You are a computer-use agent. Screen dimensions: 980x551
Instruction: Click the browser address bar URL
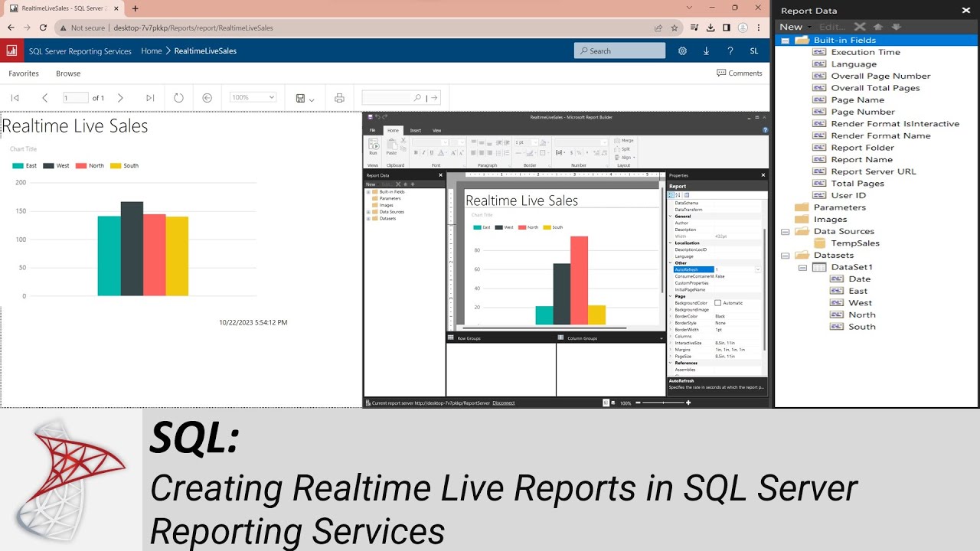[x=193, y=28]
